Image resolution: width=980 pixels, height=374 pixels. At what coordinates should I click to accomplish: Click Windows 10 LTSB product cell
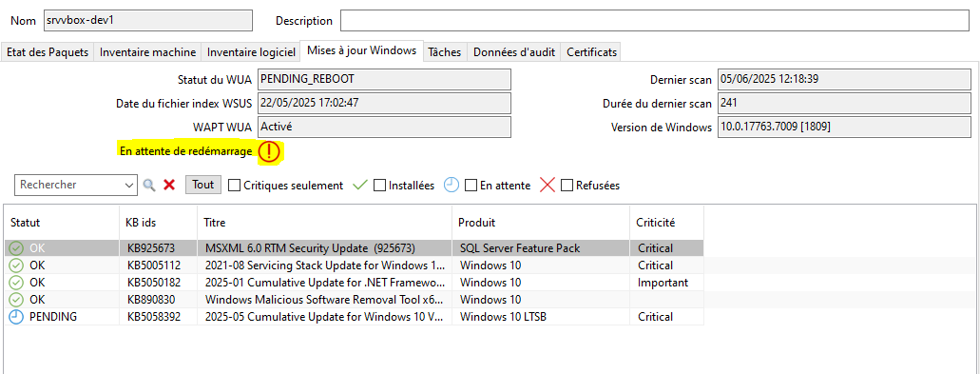541,317
